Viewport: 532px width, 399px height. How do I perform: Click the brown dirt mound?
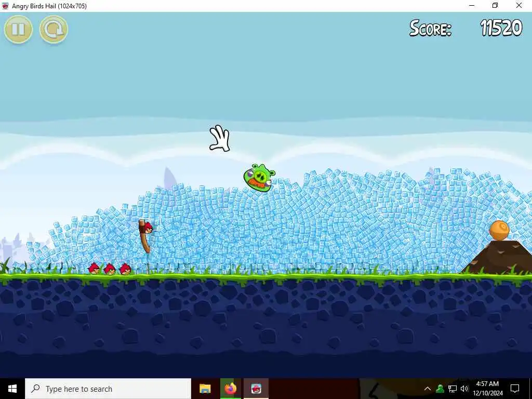(498, 257)
